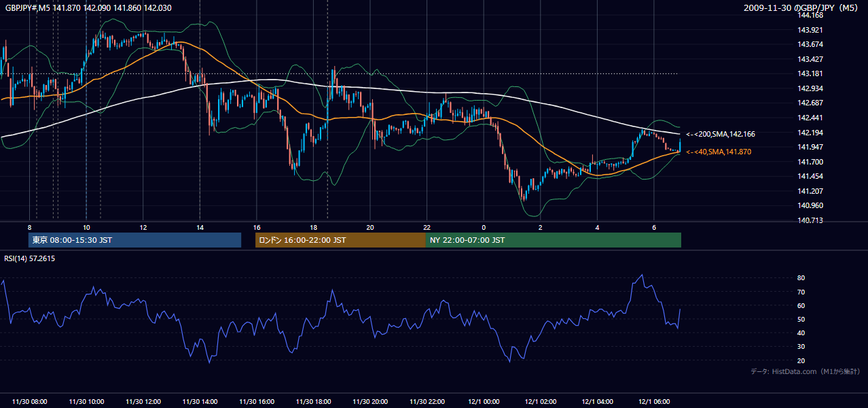This screenshot has height=408, width=868.
Task: Click the 11/30 16:00 time label
Action: (257, 402)
